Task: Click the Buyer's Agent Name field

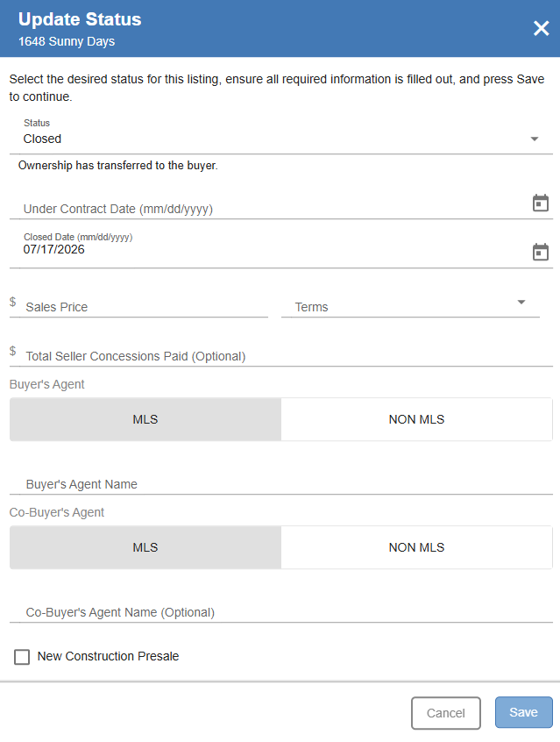Action: [281, 483]
